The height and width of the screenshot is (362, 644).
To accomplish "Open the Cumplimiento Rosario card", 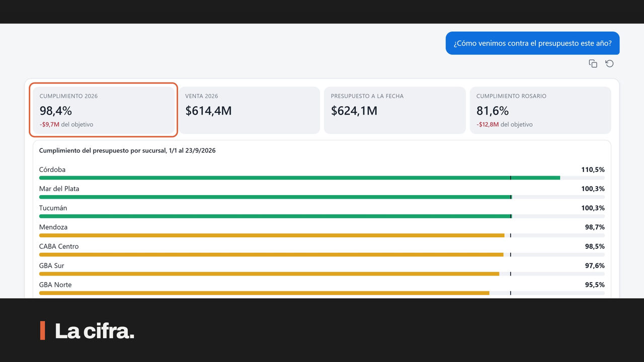I will tap(540, 110).
